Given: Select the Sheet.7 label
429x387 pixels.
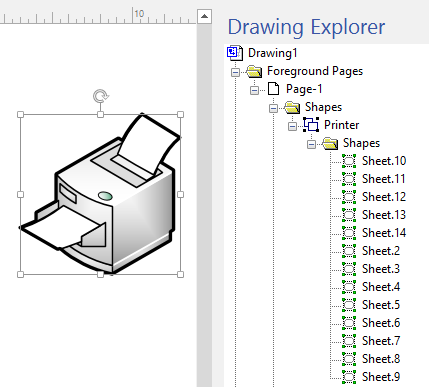Looking at the screenshot, I should click(381, 341).
